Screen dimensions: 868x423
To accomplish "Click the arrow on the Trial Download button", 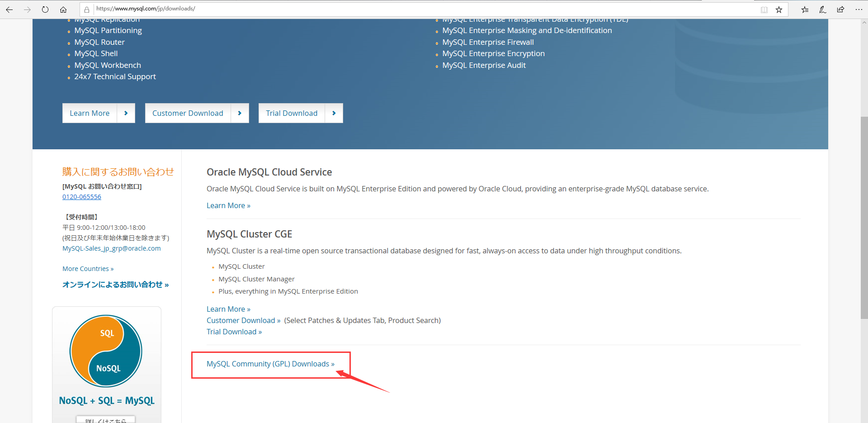I will (334, 113).
